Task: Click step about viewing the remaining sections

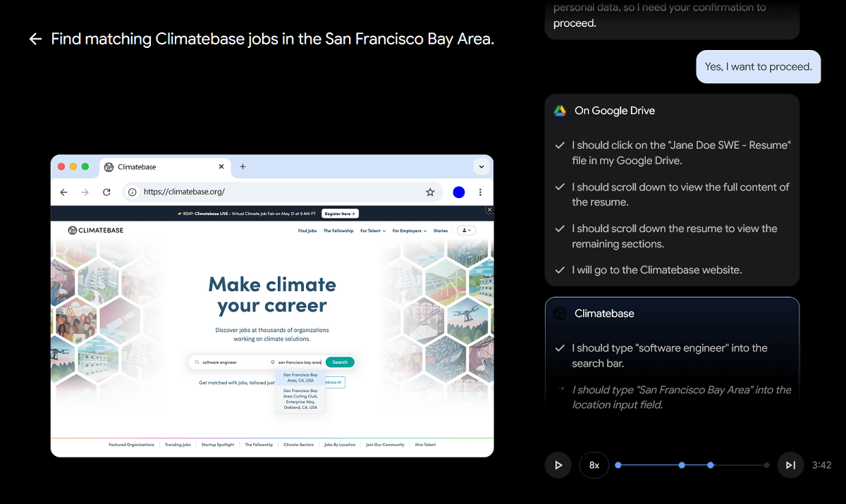Action: tap(675, 236)
